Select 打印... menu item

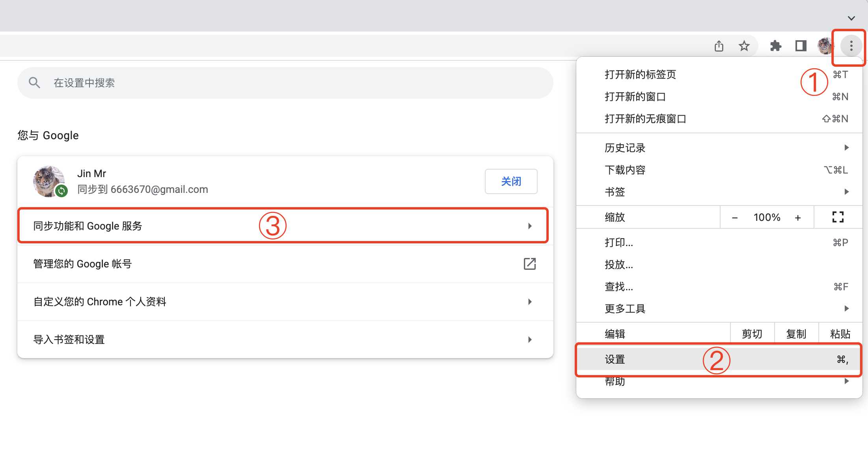pos(719,243)
